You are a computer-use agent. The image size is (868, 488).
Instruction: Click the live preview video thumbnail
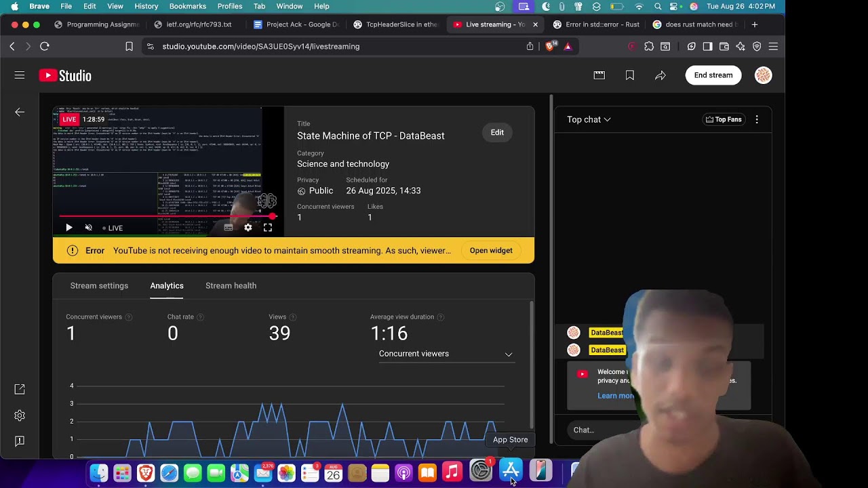click(x=168, y=171)
